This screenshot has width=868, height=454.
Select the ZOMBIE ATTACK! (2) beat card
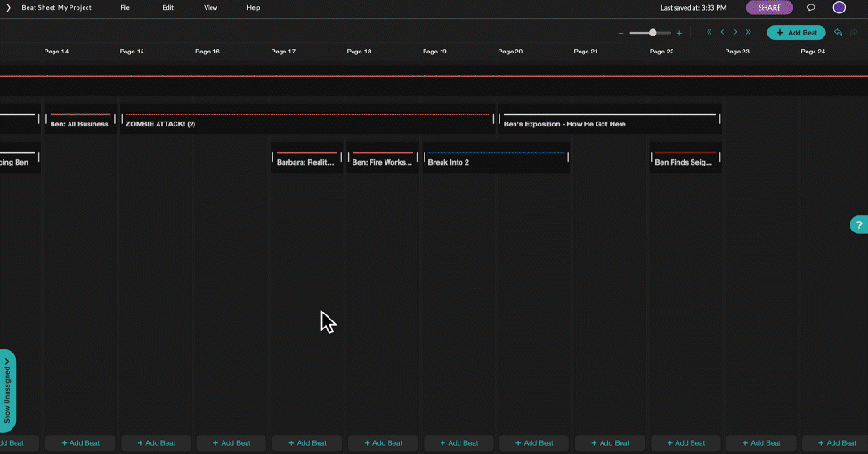(307, 119)
